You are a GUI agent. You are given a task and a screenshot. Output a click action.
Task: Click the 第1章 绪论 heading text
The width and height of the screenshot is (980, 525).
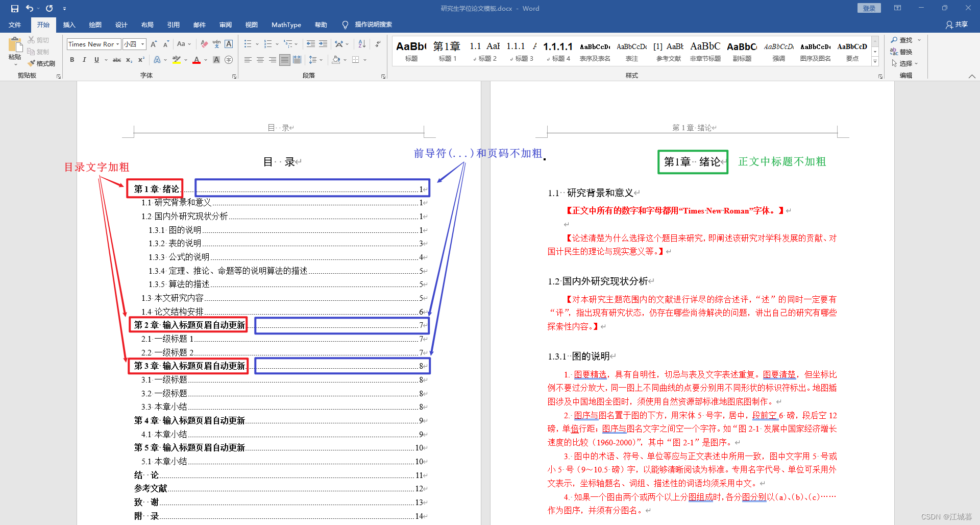pos(692,162)
